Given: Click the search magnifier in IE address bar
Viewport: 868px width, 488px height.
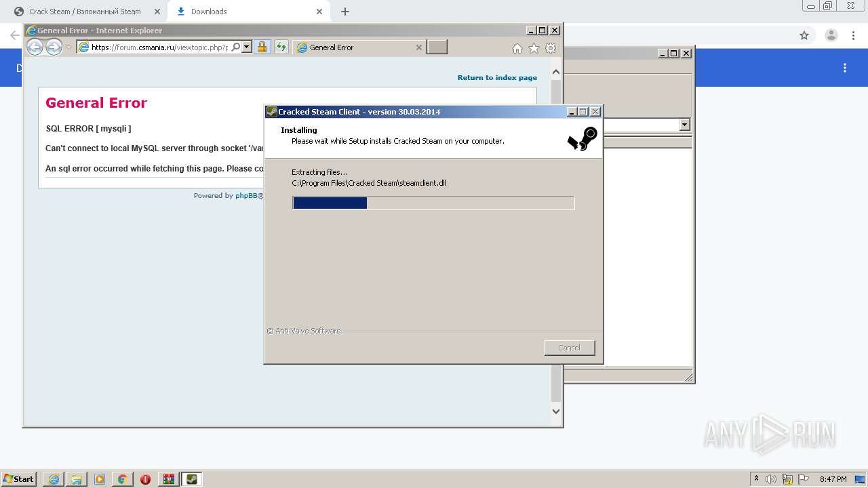Looking at the screenshot, I should pyautogui.click(x=235, y=47).
